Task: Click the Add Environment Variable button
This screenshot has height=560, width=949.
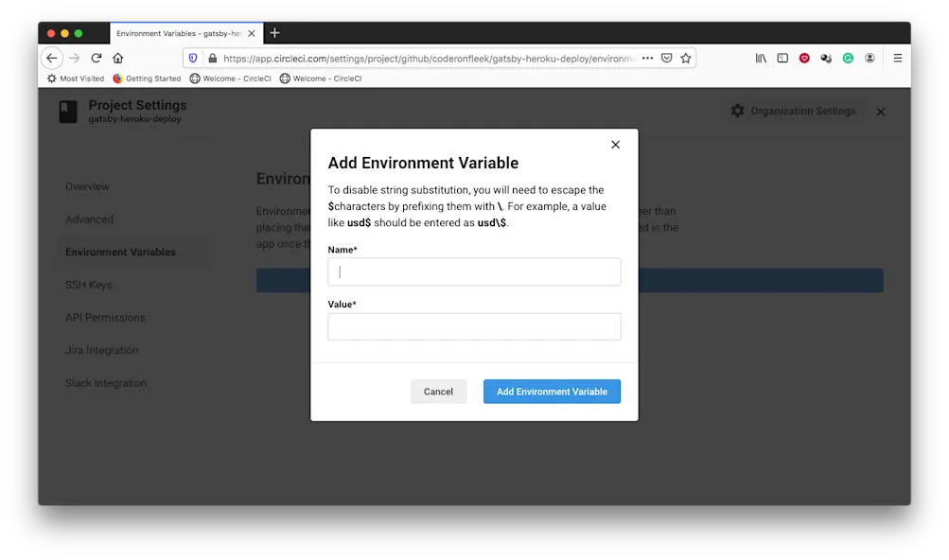Action: tap(552, 392)
